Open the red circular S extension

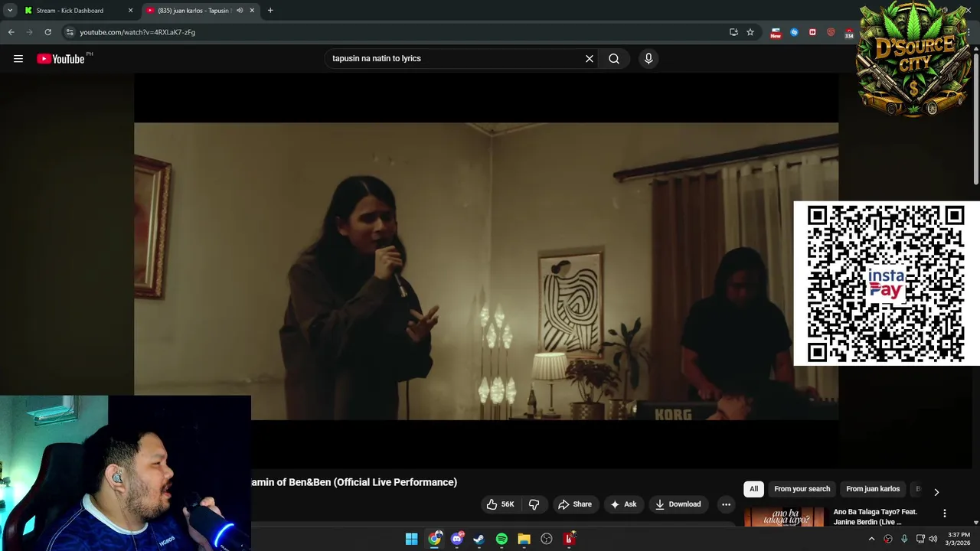click(x=831, y=32)
